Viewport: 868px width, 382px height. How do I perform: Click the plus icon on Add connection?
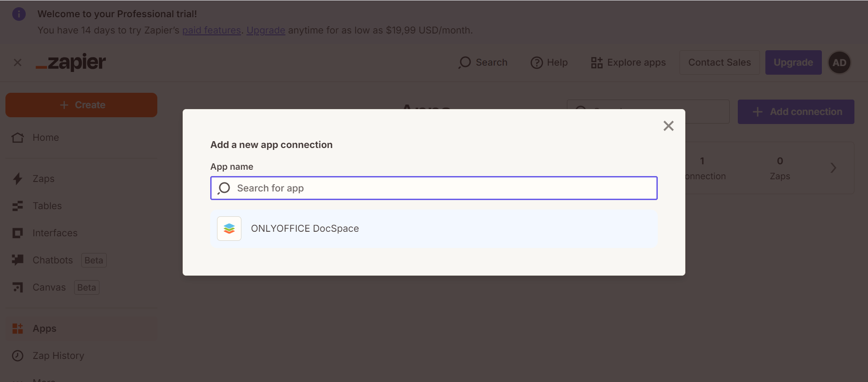click(x=758, y=112)
